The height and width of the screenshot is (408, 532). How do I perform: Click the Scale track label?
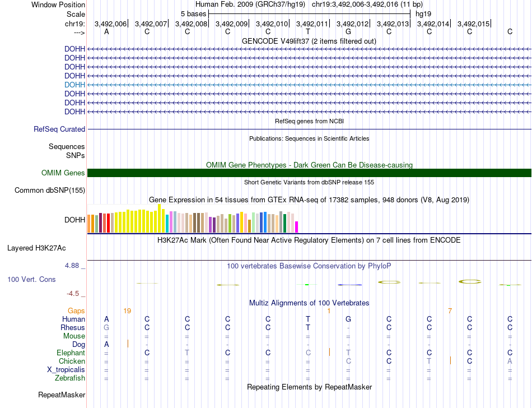[x=76, y=14]
